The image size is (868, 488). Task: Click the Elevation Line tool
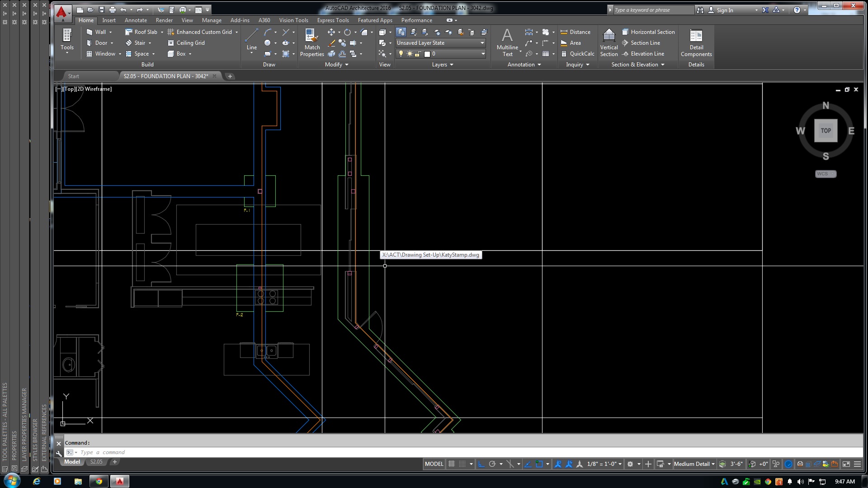coord(647,54)
